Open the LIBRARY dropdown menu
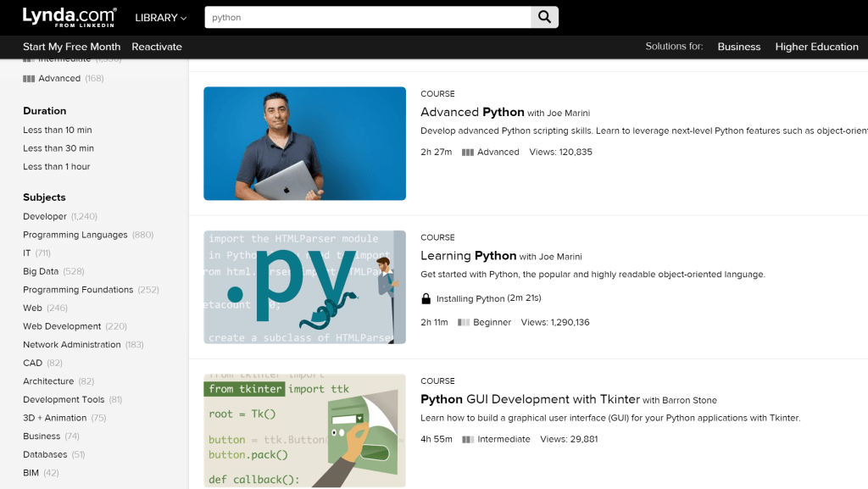The height and width of the screenshot is (489, 868). (x=161, y=18)
